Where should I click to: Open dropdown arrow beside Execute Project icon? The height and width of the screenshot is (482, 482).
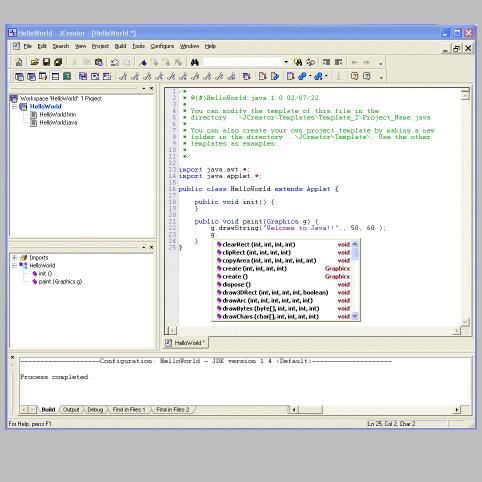[x=326, y=77]
